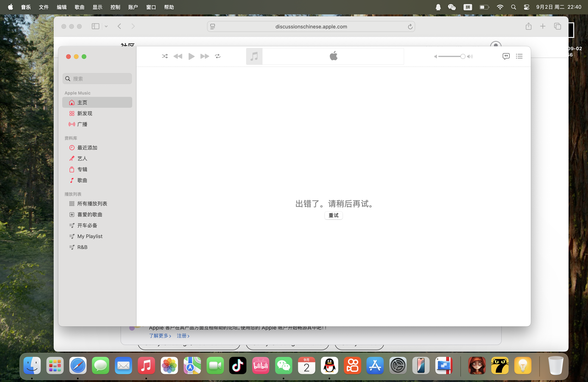Open the 账户 menu

click(x=133, y=7)
